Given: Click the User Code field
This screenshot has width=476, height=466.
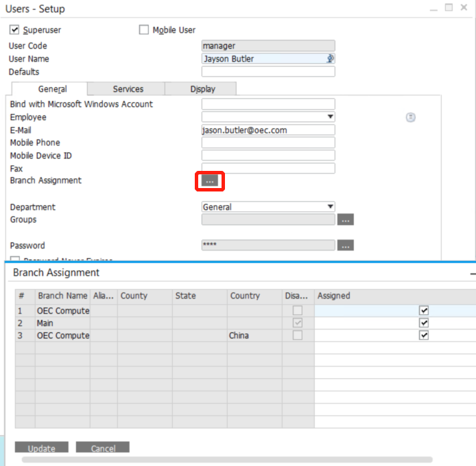Looking at the screenshot, I should (268, 45).
